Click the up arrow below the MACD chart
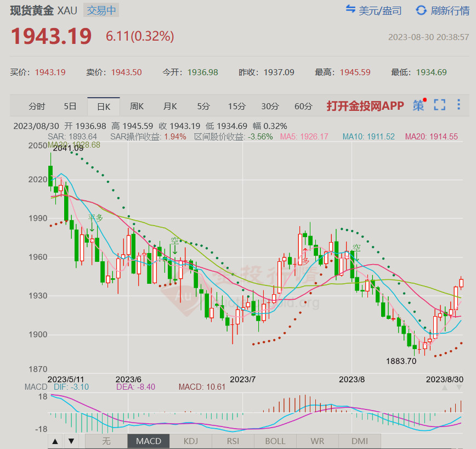476x449 pixels. coord(55,441)
